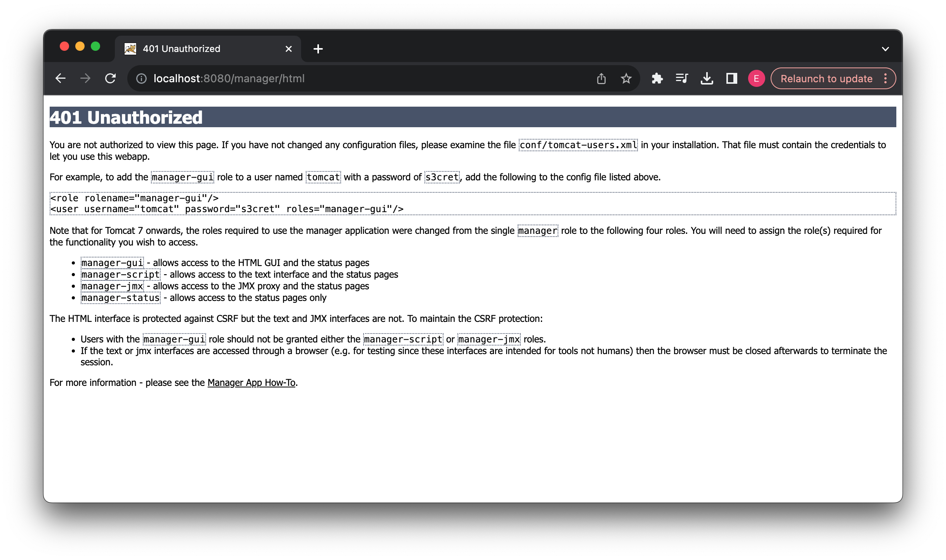The width and height of the screenshot is (946, 560).
Task: Click the extensions puzzle icon
Action: [655, 79]
